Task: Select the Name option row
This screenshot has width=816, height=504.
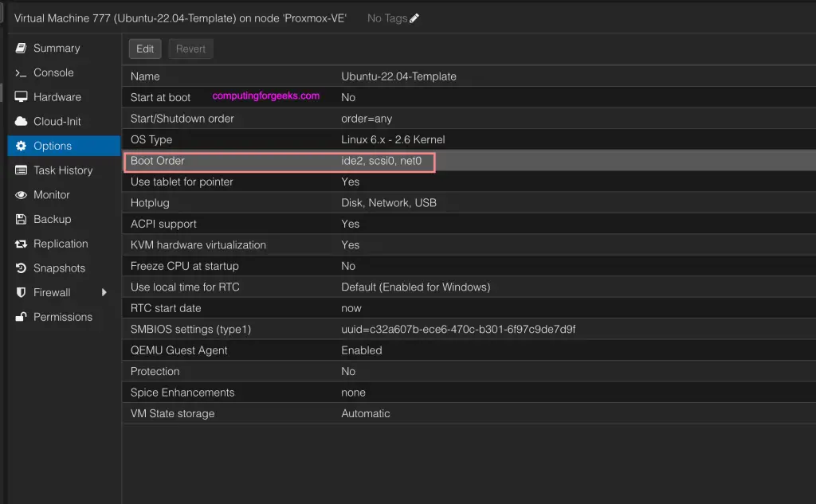Action: [x=469, y=76]
